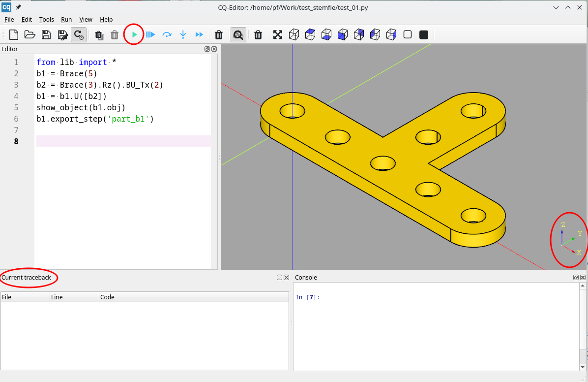Open the File menu
The width and height of the screenshot is (588, 382).
pyautogui.click(x=9, y=20)
